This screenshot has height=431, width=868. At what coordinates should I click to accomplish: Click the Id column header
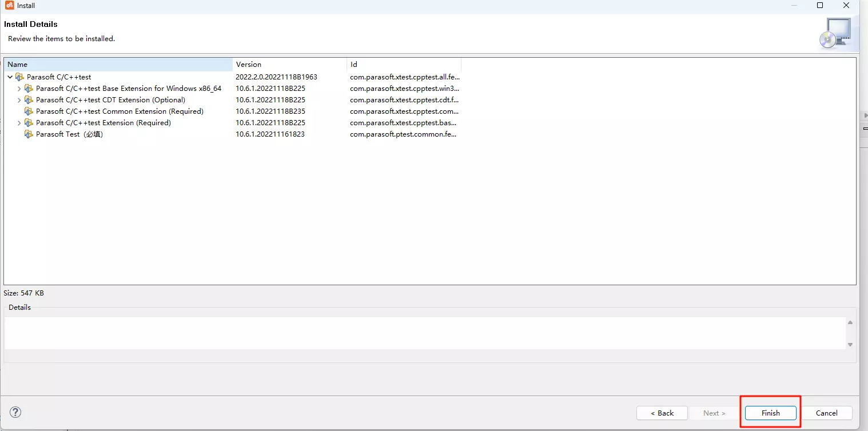tap(404, 65)
